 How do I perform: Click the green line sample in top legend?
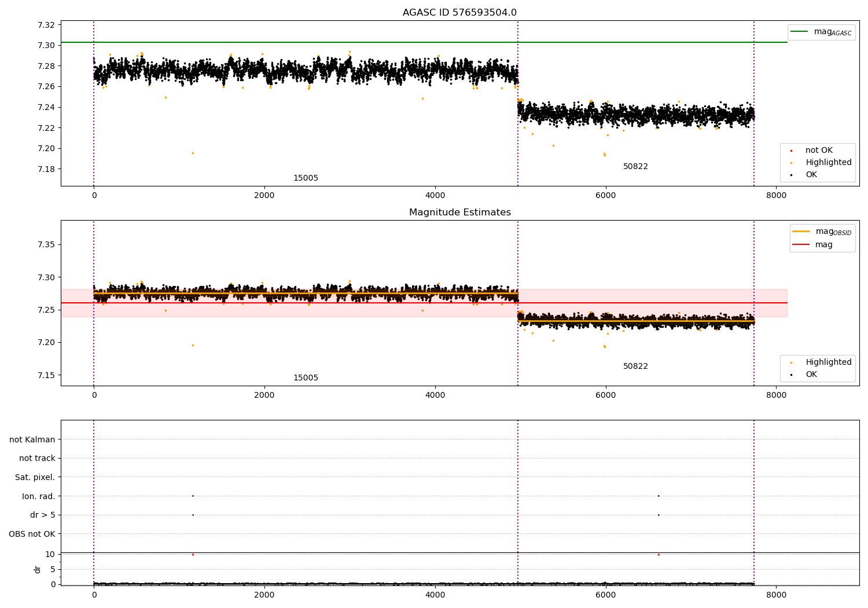click(x=799, y=32)
